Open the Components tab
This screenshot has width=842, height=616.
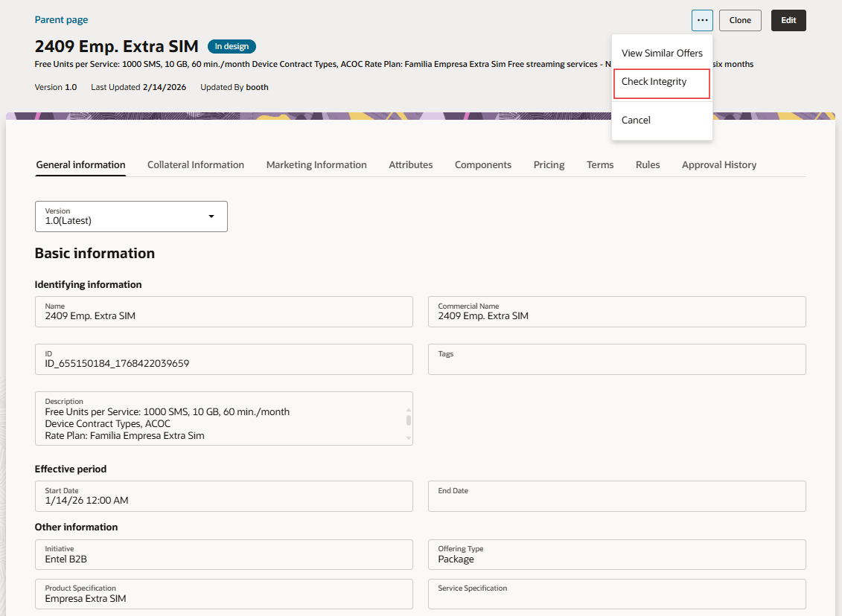tap(482, 164)
